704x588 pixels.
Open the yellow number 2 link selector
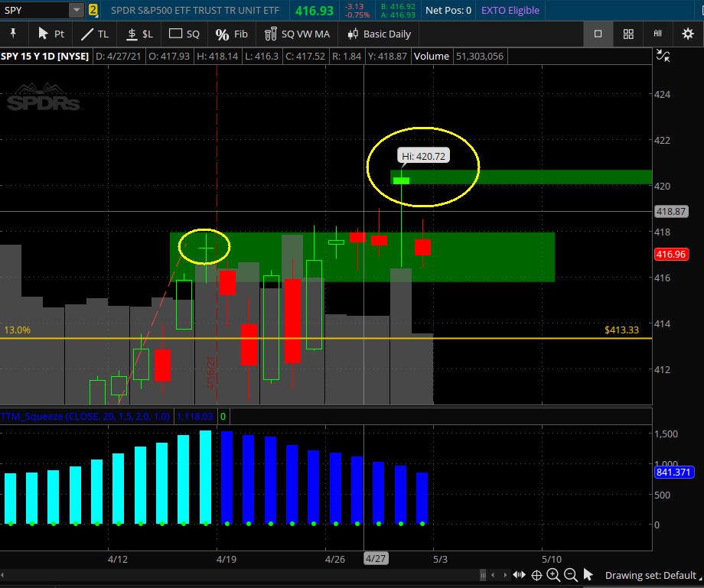(93, 10)
